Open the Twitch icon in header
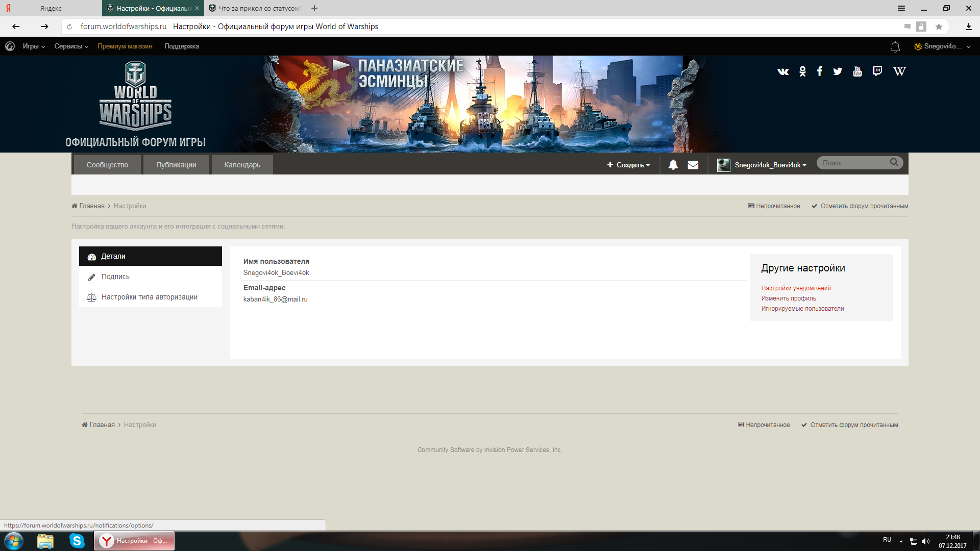980x551 pixels. (x=877, y=71)
